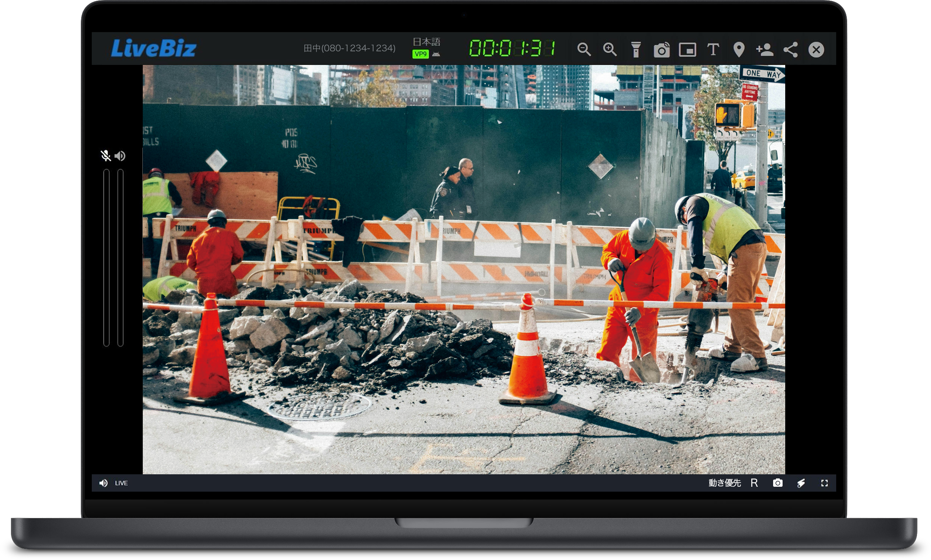
Task: Capture a snapshot with the bottom camera icon
Action: (x=778, y=483)
